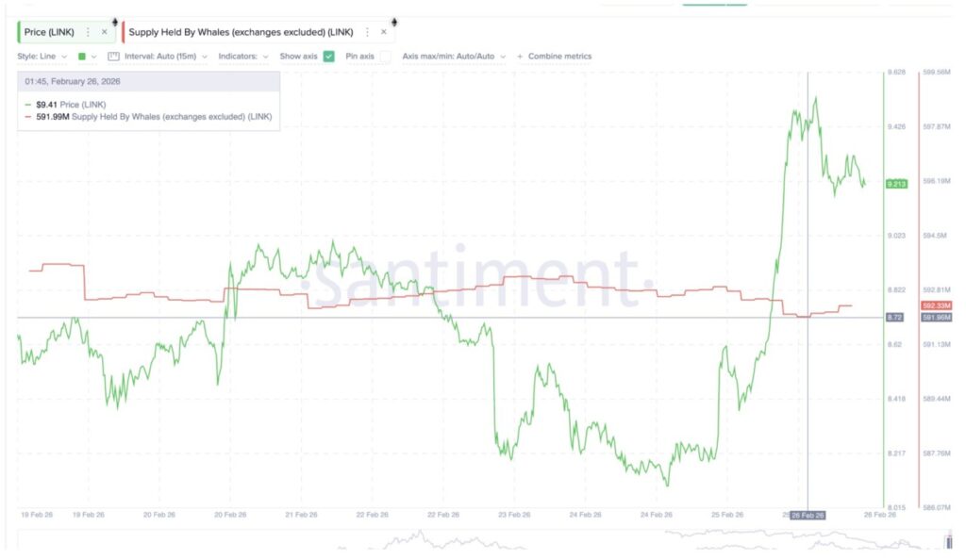
Task: Open Price (LINK) metric options menu
Action: [x=88, y=32]
